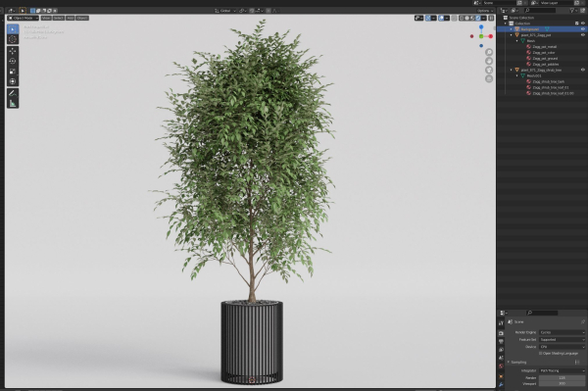
Task: Open the Object properties tab
Action: click(501, 376)
